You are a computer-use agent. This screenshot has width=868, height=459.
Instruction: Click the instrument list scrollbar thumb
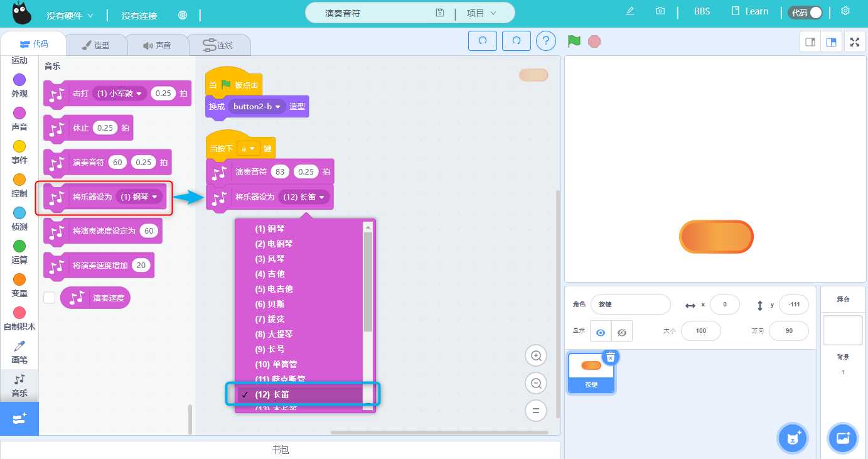(368, 281)
